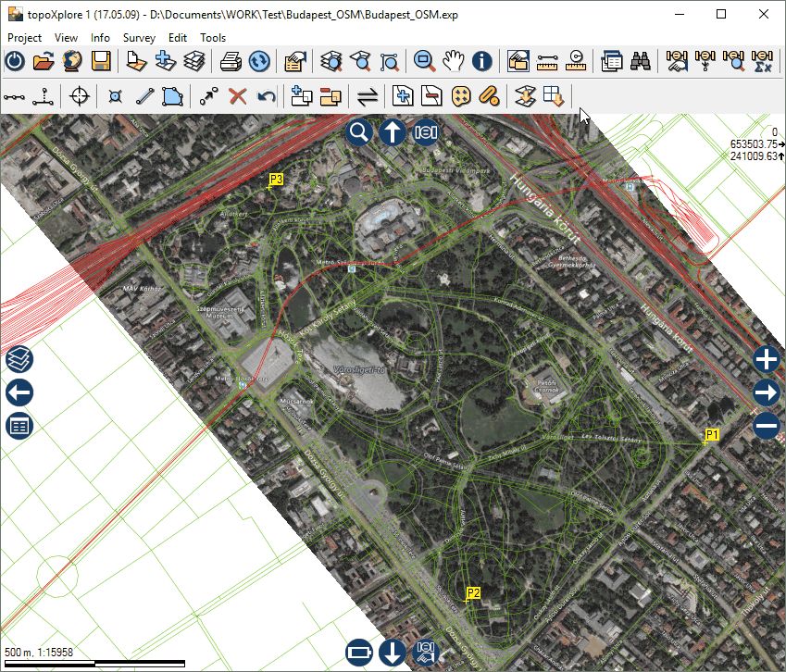The image size is (786, 672).
Task: Open the Tools menu
Action: [213, 38]
